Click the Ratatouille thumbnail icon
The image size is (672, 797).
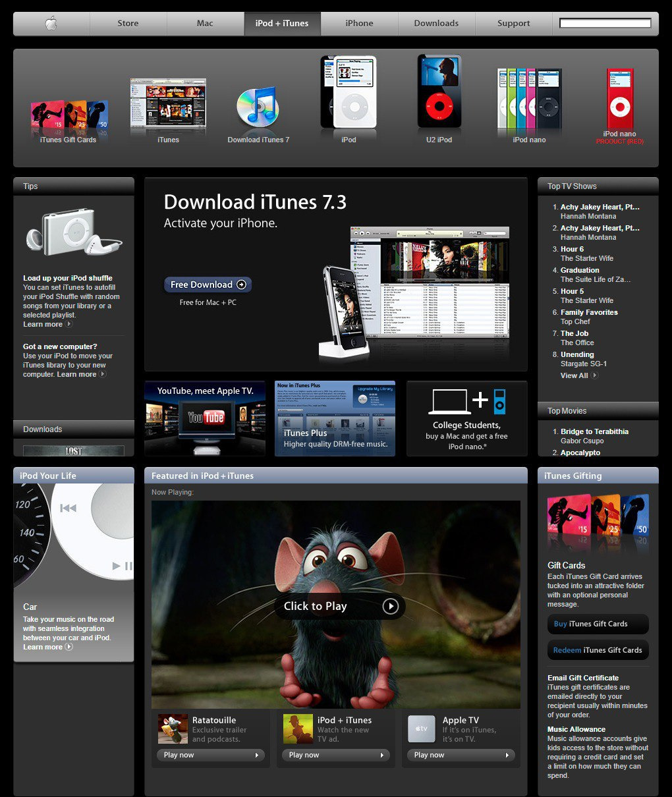point(173,729)
